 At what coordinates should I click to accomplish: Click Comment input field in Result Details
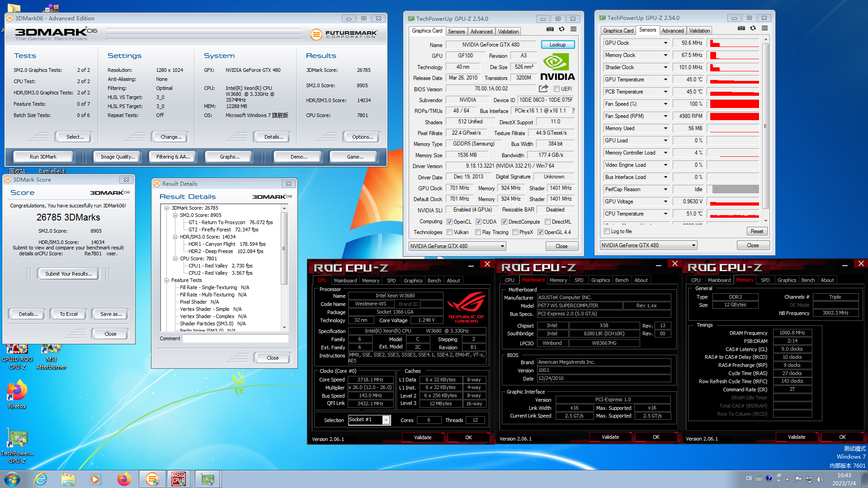point(236,338)
